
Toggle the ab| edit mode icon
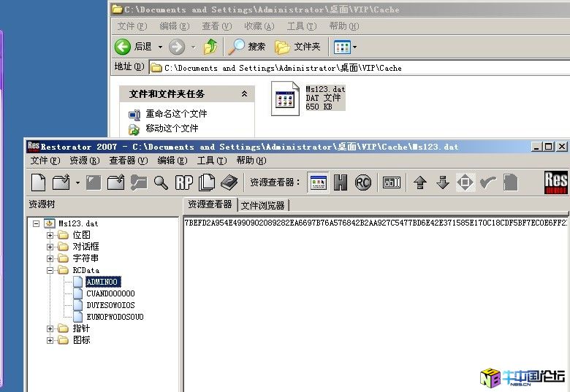(392, 182)
